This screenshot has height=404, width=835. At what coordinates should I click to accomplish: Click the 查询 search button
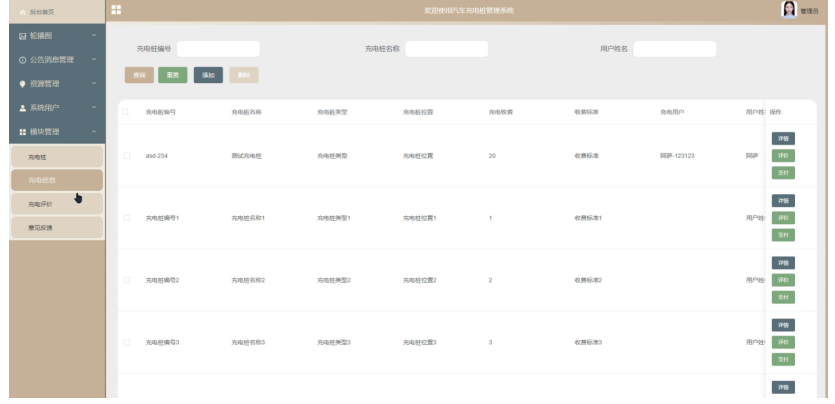pyautogui.click(x=139, y=75)
